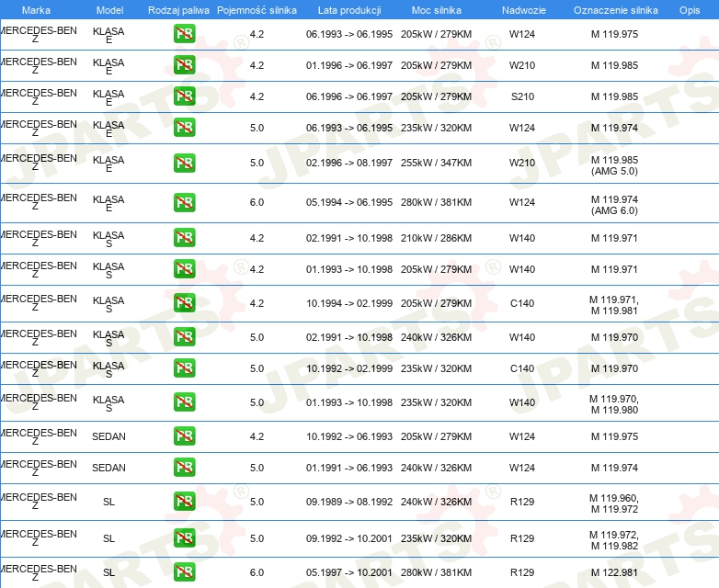The width and height of the screenshot is (719, 588).
Task: Click the Marka column header
Action: pyautogui.click(x=36, y=10)
